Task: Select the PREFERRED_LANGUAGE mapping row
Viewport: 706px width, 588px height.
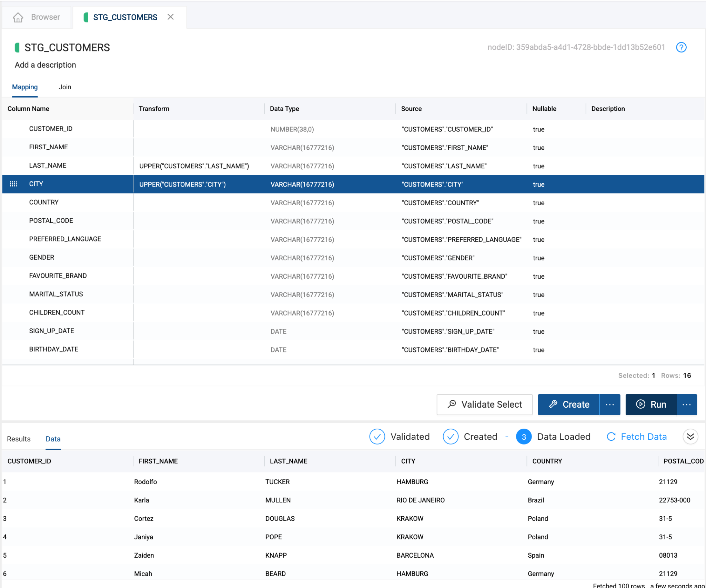Action: [353, 239]
